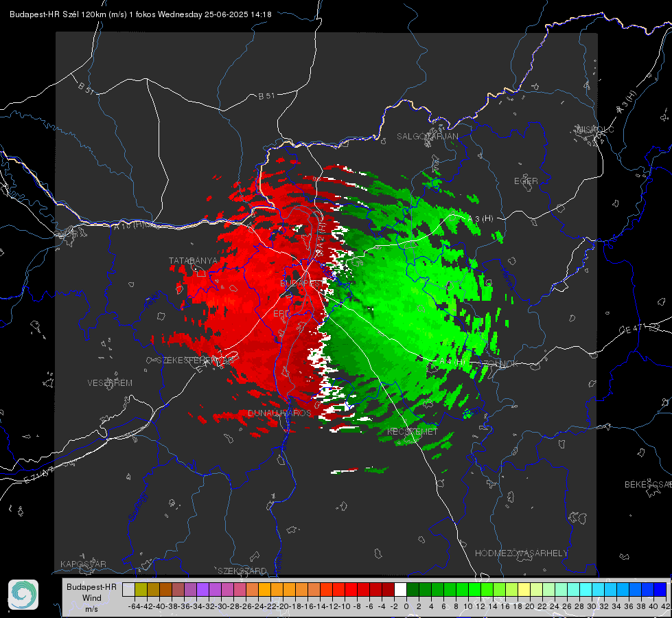Click the 0 legend value
Image resolution: width=672 pixels, height=618 pixels.
[406, 606]
